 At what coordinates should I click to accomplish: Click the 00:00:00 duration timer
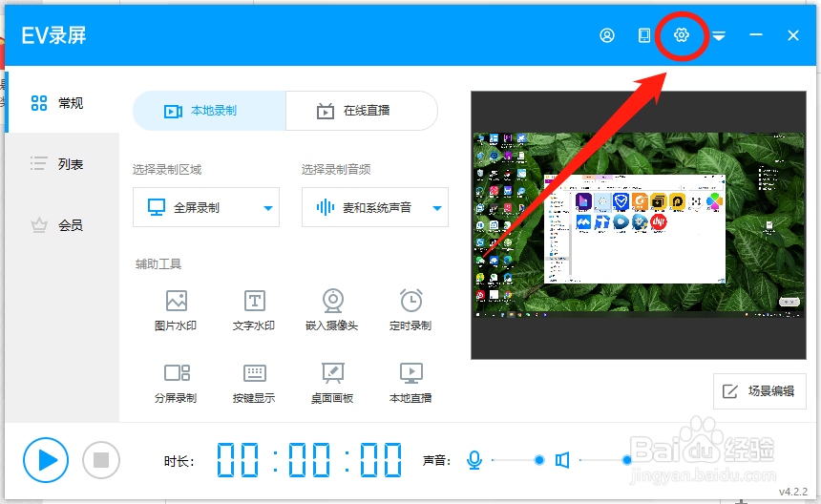point(309,460)
